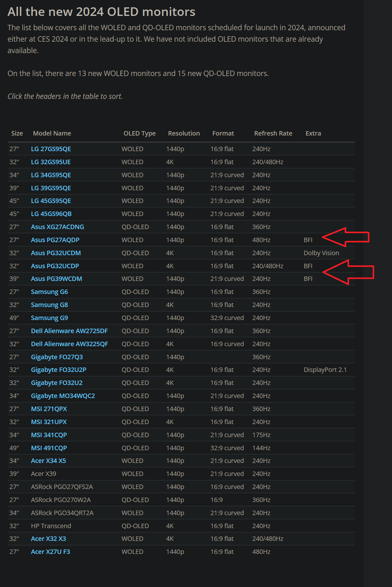Click the 175Hz refresh rate cell
This screenshot has height=587, width=392.
pos(261,435)
